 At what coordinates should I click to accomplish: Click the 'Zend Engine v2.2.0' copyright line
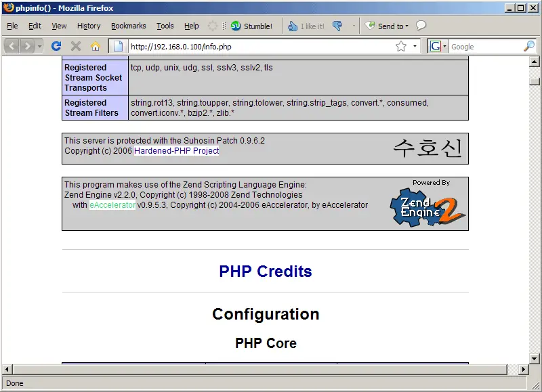pyautogui.click(x=183, y=195)
